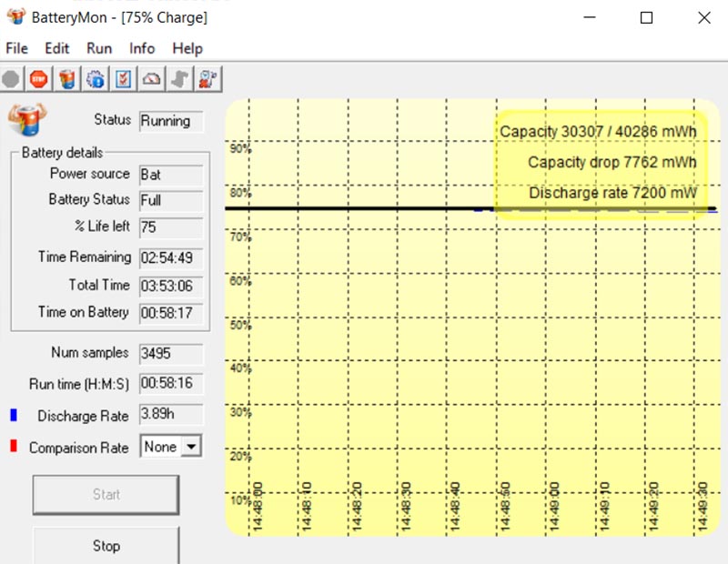This screenshot has height=564, width=728.
Task: Click the Stop button below Start
Action: (106, 546)
